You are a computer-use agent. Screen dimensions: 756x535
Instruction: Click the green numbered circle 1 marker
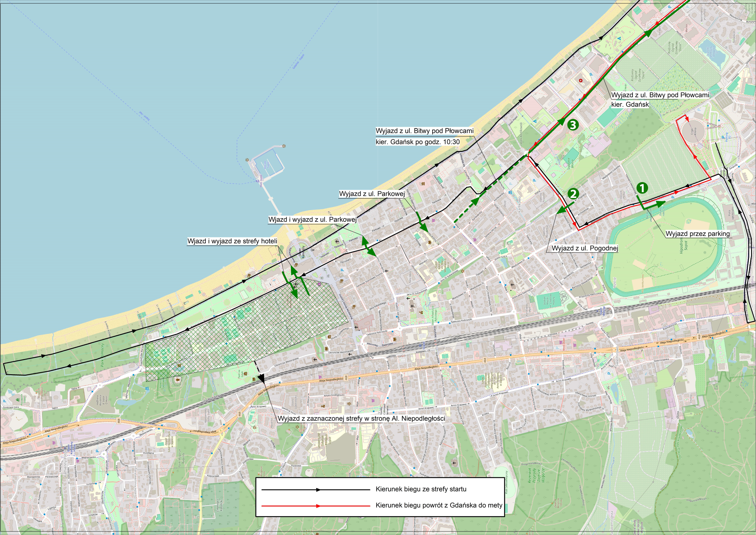(642, 188)
